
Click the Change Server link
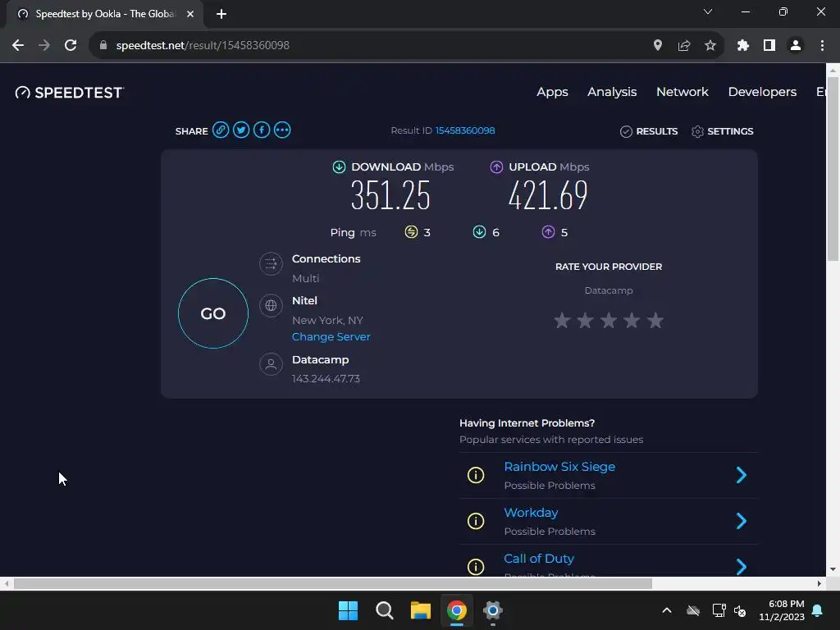click(x=331, y=337)
